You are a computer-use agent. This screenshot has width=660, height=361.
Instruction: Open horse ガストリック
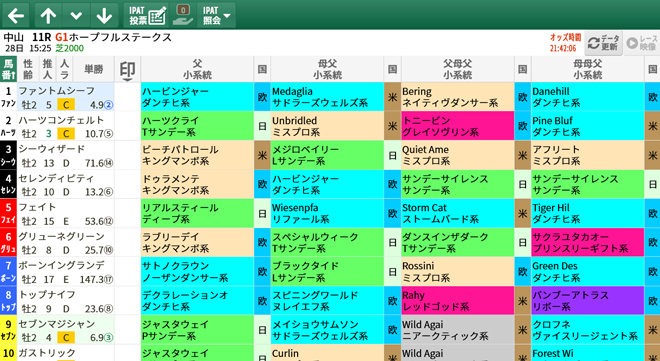[47, 353]
